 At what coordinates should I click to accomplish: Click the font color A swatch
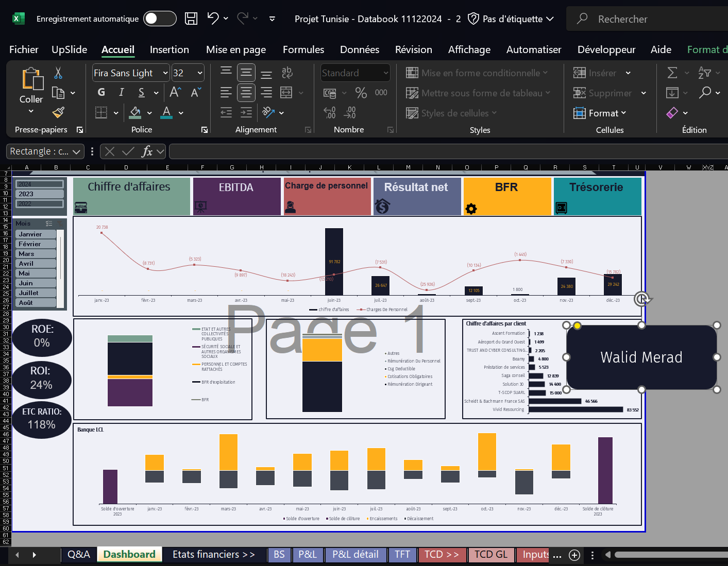166,112
